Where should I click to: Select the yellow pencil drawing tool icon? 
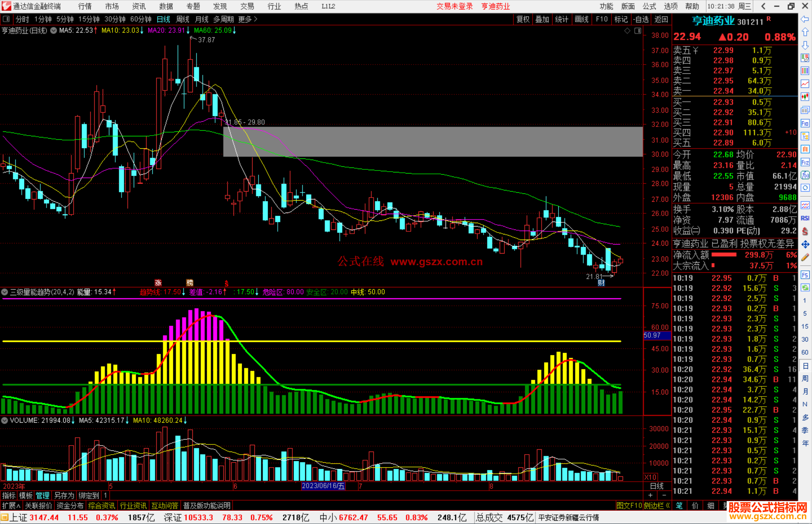pos(805,257)
